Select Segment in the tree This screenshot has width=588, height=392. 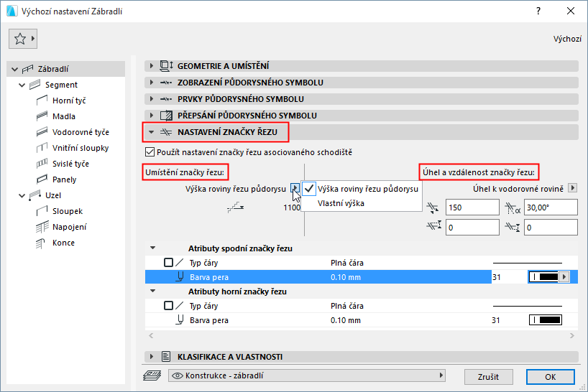click(61, 85)
